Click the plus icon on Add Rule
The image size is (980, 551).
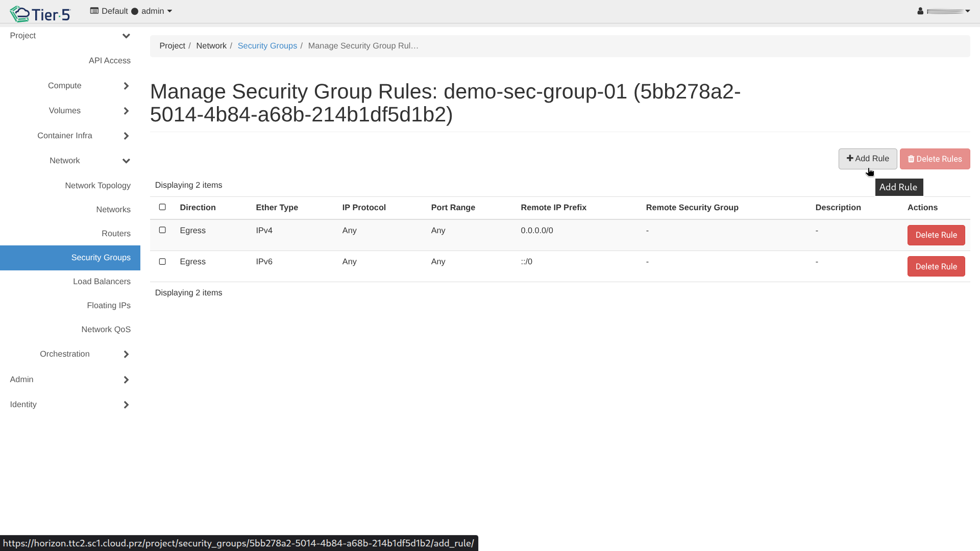click(x=850, y=158)
